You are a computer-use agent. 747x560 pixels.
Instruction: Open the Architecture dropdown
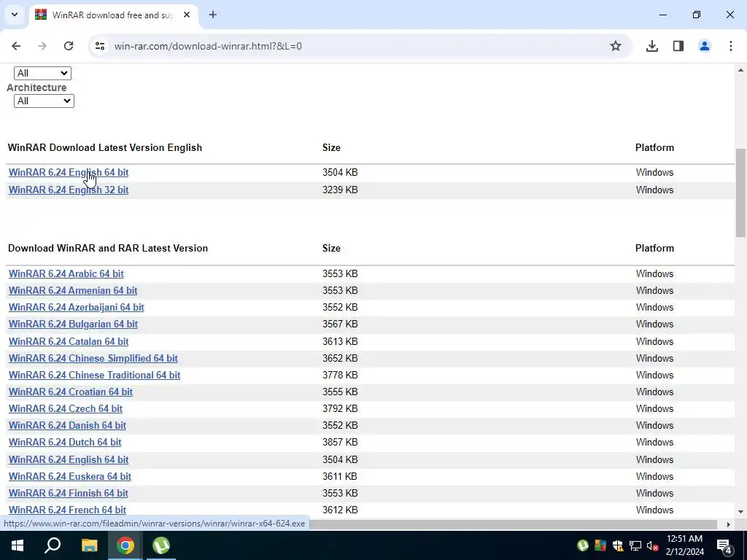point(44,101)
